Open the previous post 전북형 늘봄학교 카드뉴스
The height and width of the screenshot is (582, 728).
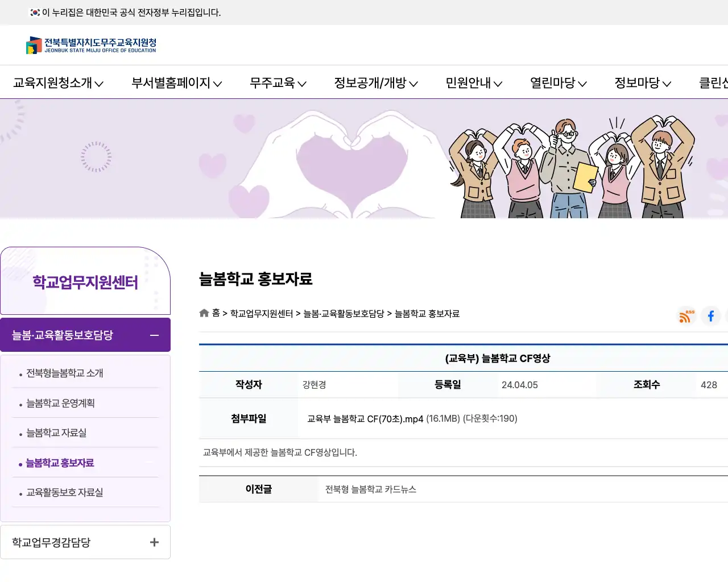pos(370,489)
